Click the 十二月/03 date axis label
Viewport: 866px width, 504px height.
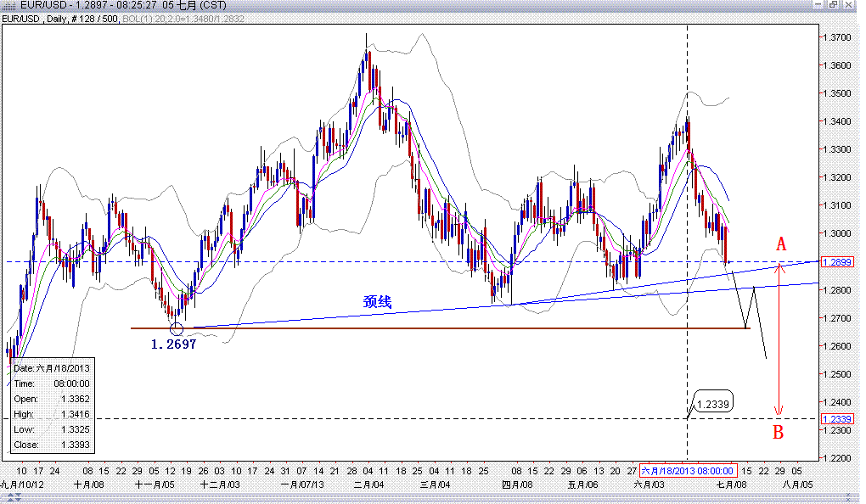coord(220,484)
